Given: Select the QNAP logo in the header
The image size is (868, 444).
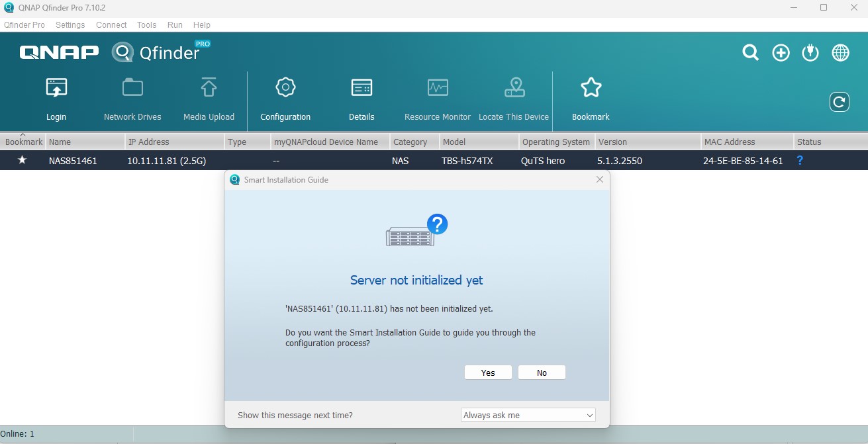Looking at the screenshot, I should coord(60,52).
